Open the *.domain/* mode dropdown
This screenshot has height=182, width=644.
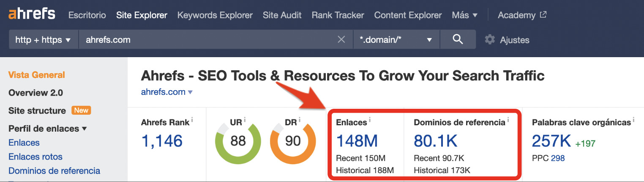pyautogui.click(x=396, y=40)
